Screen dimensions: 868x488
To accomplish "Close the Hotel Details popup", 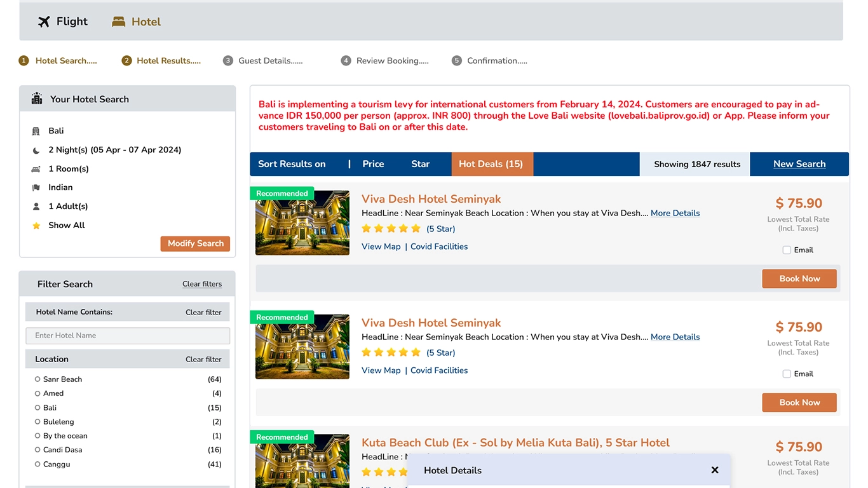I will tap(715, 470).
